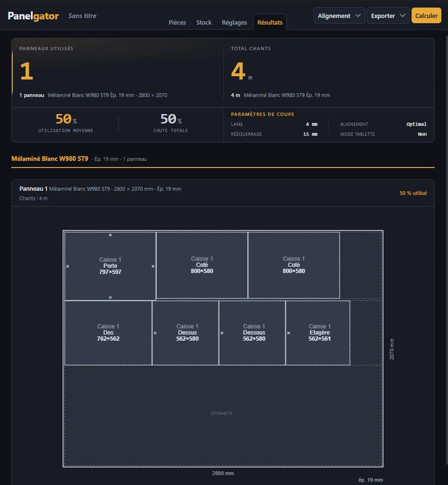Click bottom edge-band mark on Porte piece
The height and width of the screenshot is (485, 448).
coord(110,298)
